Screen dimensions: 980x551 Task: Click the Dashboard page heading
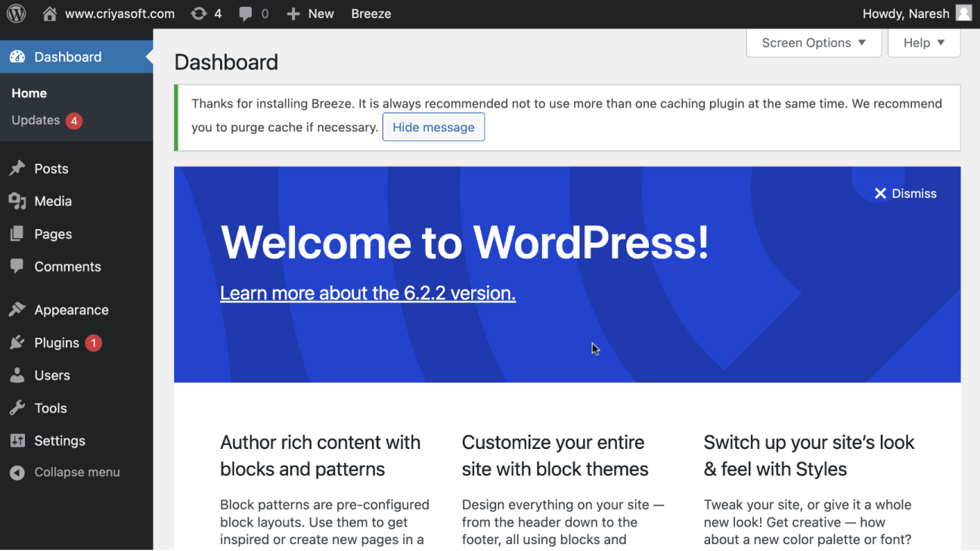(226, 62)
